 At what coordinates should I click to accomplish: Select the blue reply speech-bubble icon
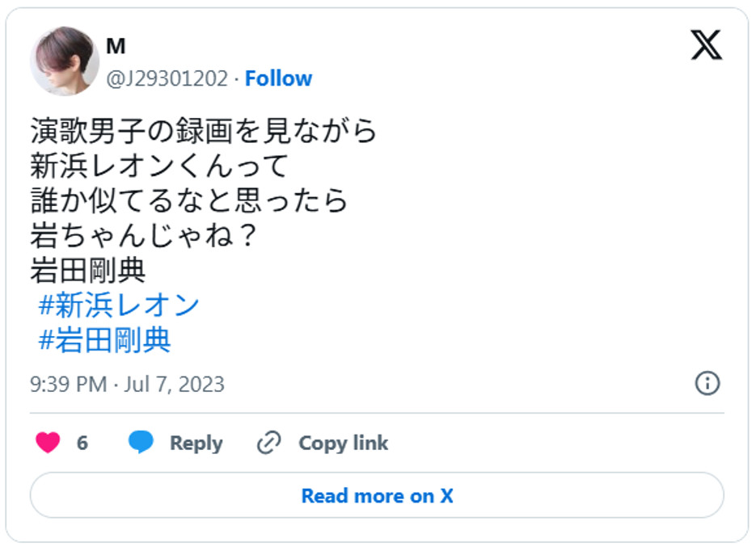(139, 443)
